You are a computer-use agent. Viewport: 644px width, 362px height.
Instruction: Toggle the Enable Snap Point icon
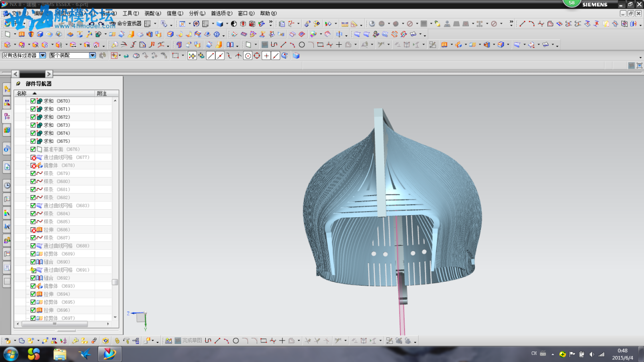192,56
